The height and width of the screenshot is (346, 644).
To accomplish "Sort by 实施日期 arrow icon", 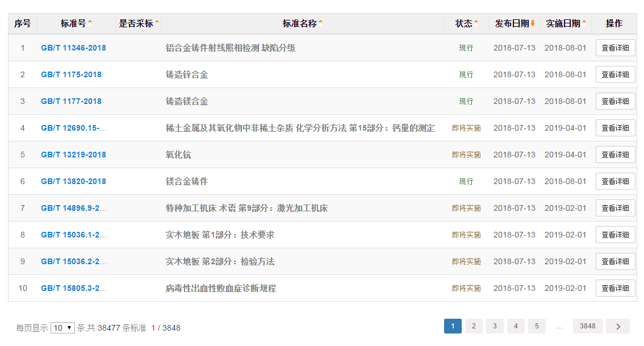I will [584, 23].
